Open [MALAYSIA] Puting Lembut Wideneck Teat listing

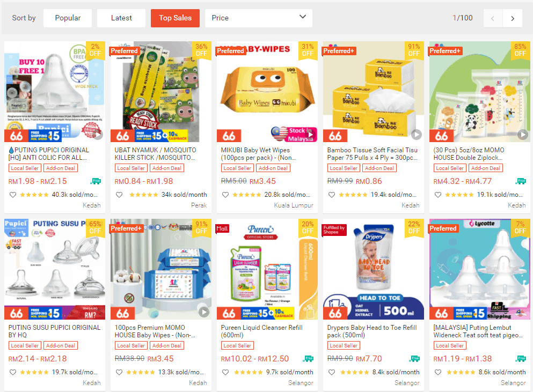coord(478,331)
